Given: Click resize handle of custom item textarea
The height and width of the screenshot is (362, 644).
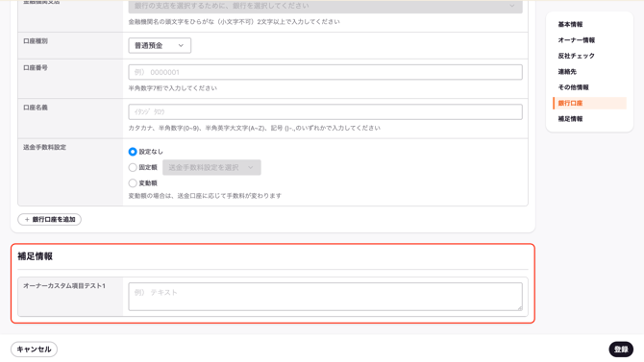Looking at the screenshot, I should pyautogui.click(x=520, y=308).
